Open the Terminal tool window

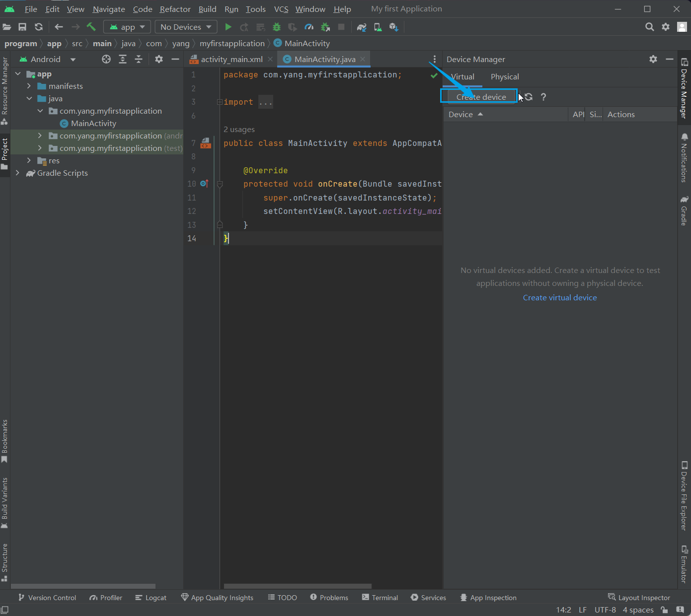tap(380, 598)
